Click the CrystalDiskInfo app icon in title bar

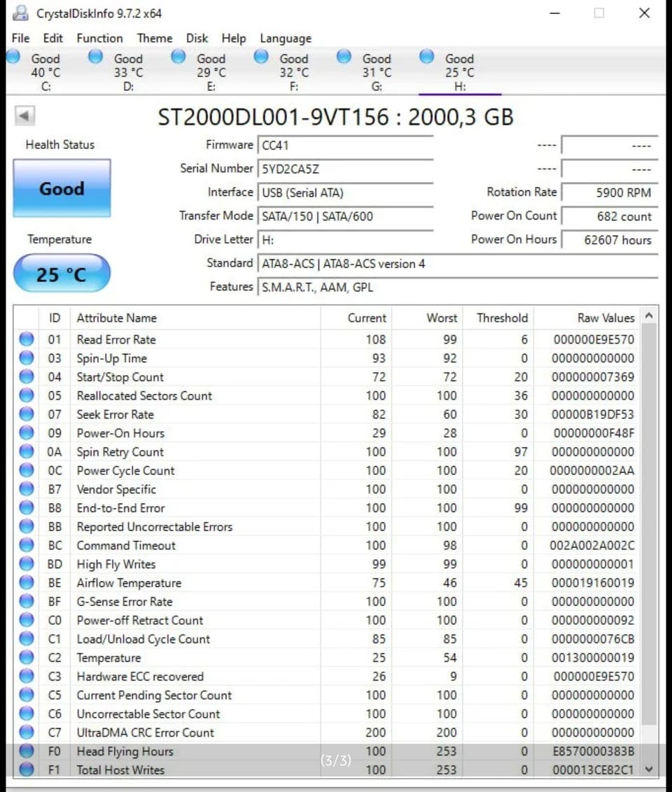(x=20, y=13)
